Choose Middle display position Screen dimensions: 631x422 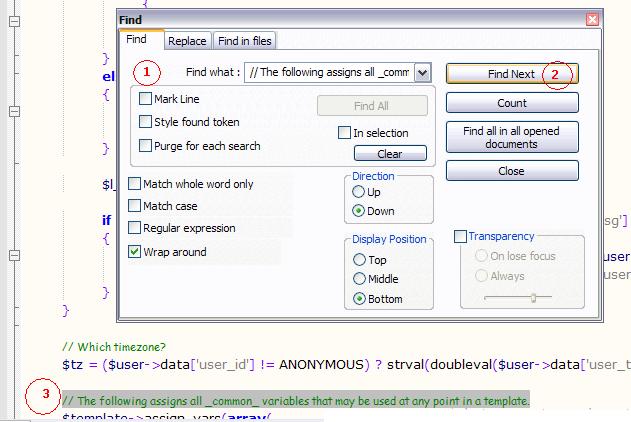[359, 279]
